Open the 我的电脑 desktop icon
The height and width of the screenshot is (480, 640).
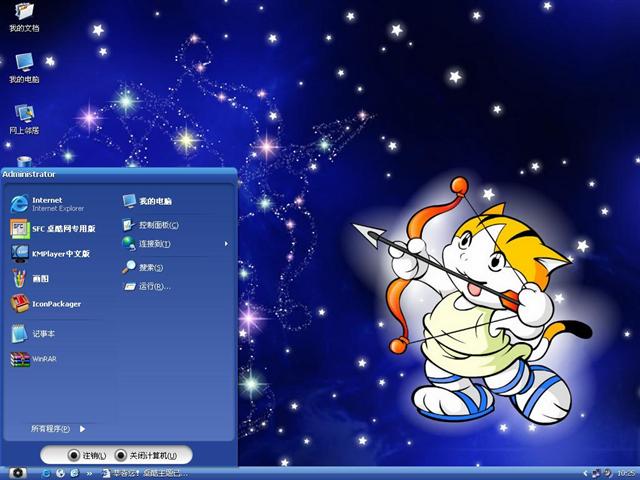pos(24,68)
